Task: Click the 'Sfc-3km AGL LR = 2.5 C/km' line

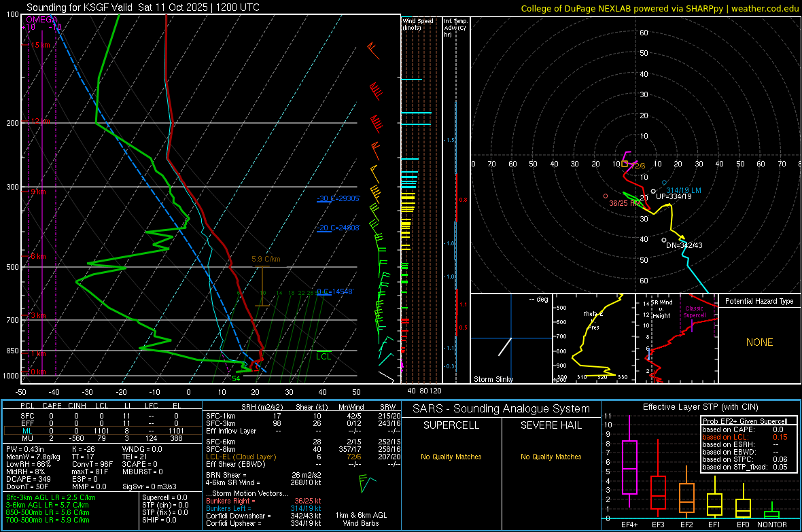Action: (x=51, y=498)
